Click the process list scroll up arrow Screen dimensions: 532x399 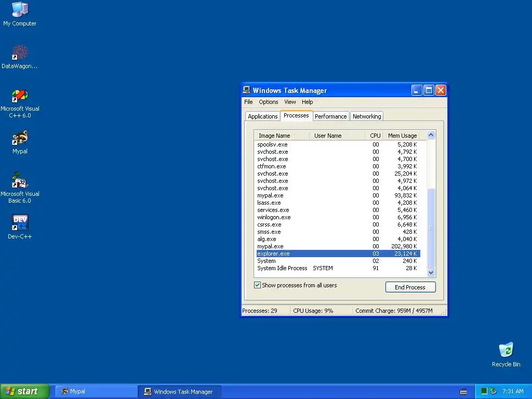click(x=431, y=135)
